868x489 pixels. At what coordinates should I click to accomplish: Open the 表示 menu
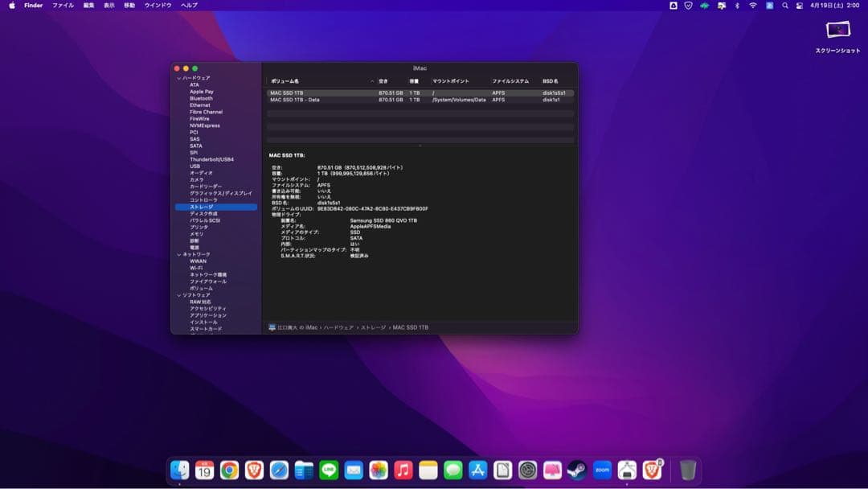110,6
